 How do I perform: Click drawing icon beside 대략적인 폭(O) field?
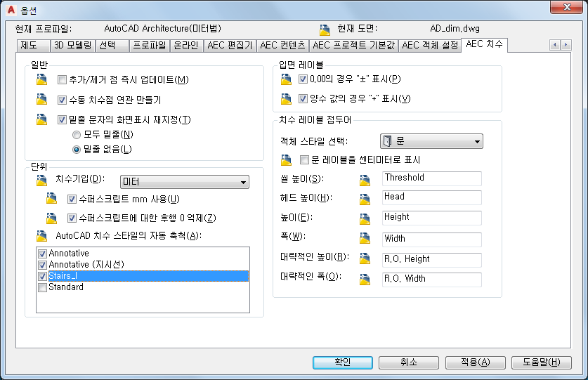365,279
